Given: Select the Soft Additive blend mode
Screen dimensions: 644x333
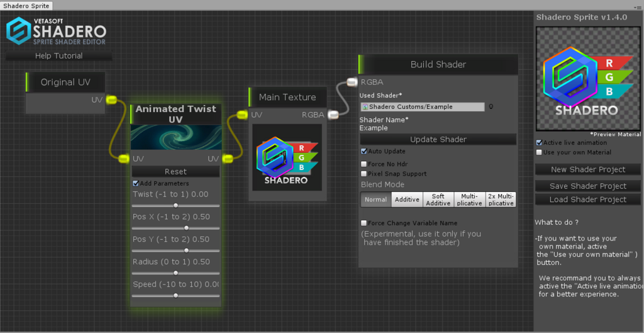Looking at the screenshot, I should coord(438,200).
